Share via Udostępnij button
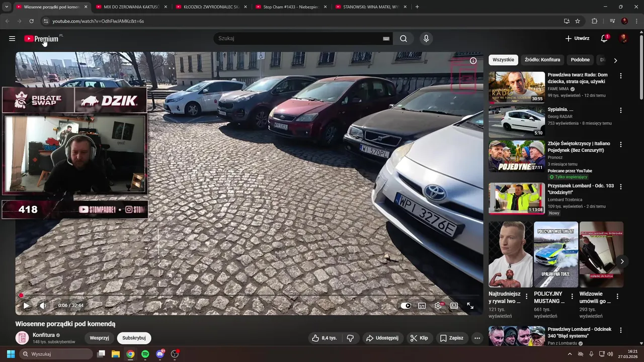 [382, 338]
